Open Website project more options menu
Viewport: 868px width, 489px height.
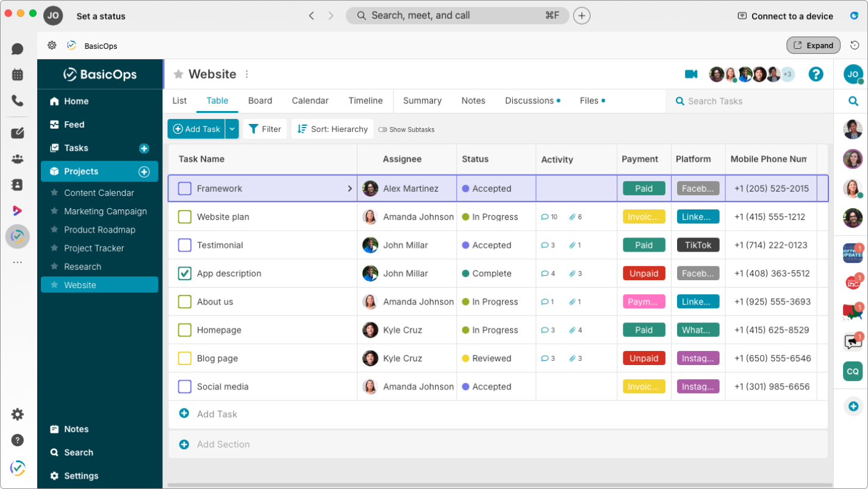point(247,74)
